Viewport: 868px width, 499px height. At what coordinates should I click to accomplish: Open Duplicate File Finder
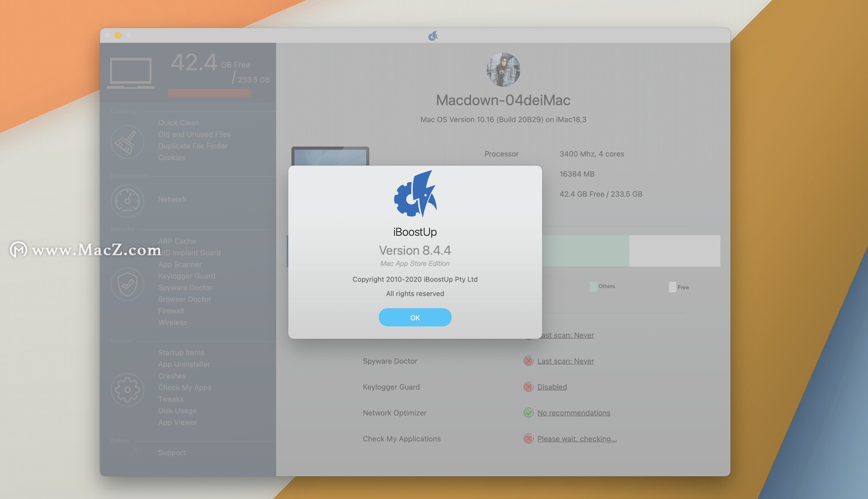193,146
